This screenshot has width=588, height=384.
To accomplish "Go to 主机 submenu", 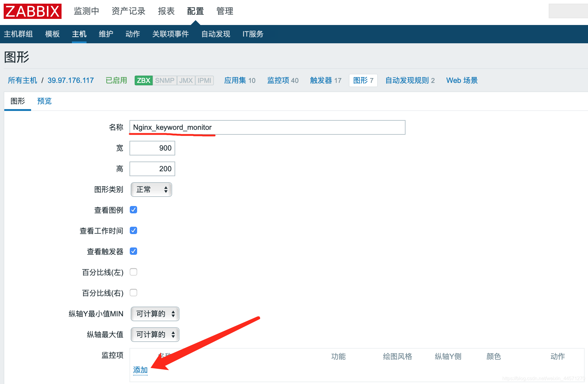I will click(x=79, y=34).
